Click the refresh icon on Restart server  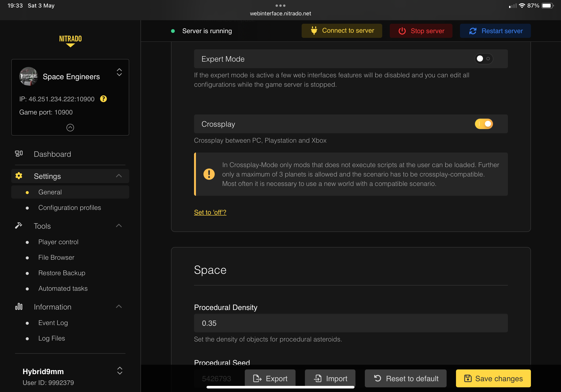point(473,31)
